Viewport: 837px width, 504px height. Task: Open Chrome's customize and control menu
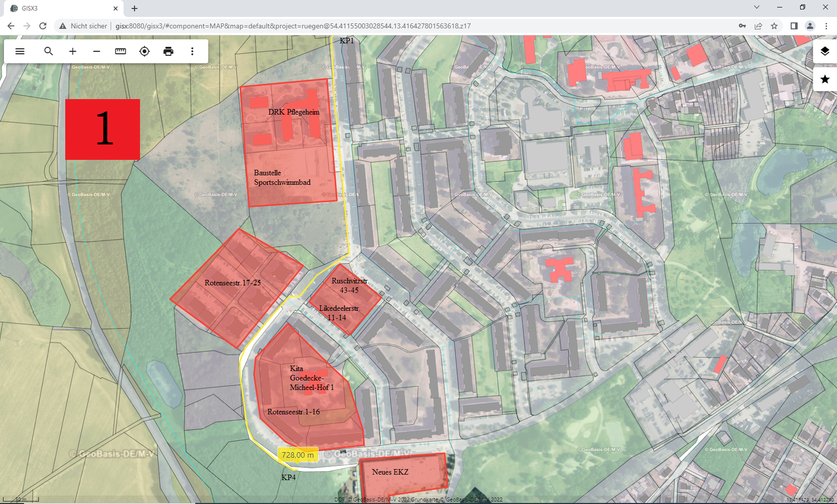(826, 26)
